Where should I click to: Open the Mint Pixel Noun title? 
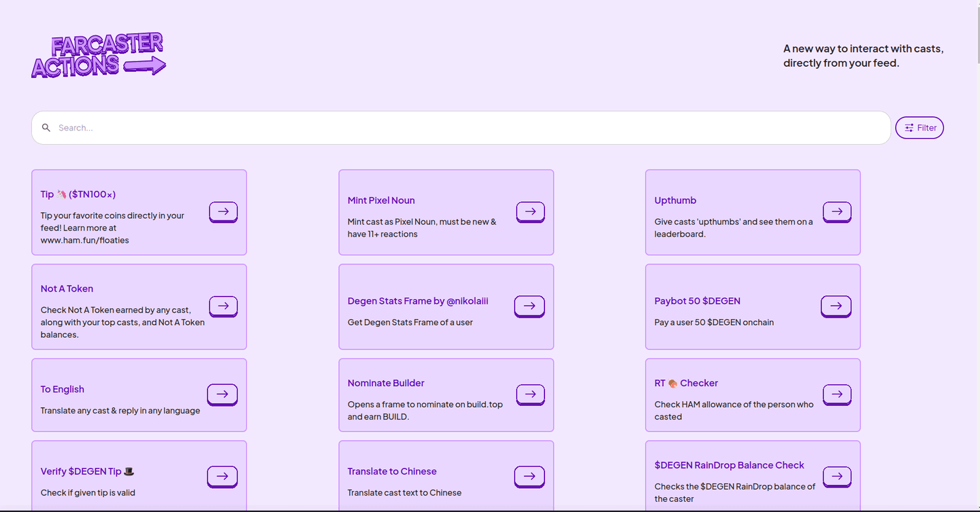click(x=381, y=201)
